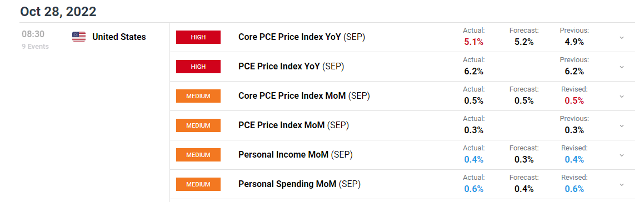
Task: Expand the PCE Price Index YoY chevron
Action: (621, 67)
